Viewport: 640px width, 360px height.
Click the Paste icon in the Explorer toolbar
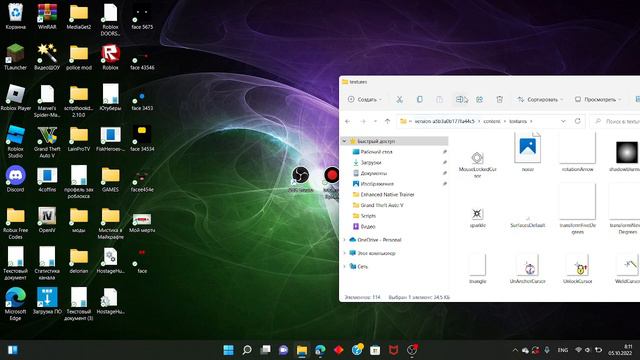[x=439, y=100]
